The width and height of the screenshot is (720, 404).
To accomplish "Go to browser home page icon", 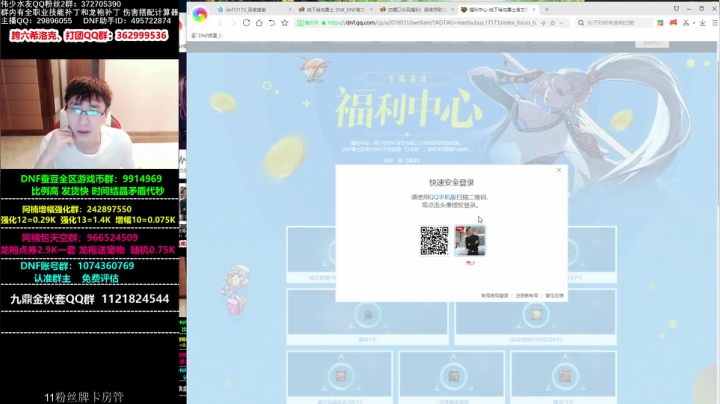I will click(x=259, y=22).
